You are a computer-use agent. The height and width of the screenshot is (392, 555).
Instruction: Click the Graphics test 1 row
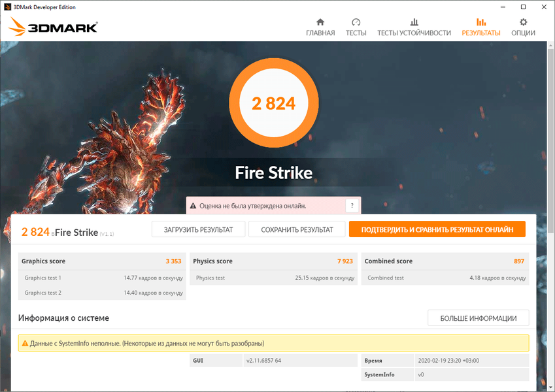tap(102, 278)
